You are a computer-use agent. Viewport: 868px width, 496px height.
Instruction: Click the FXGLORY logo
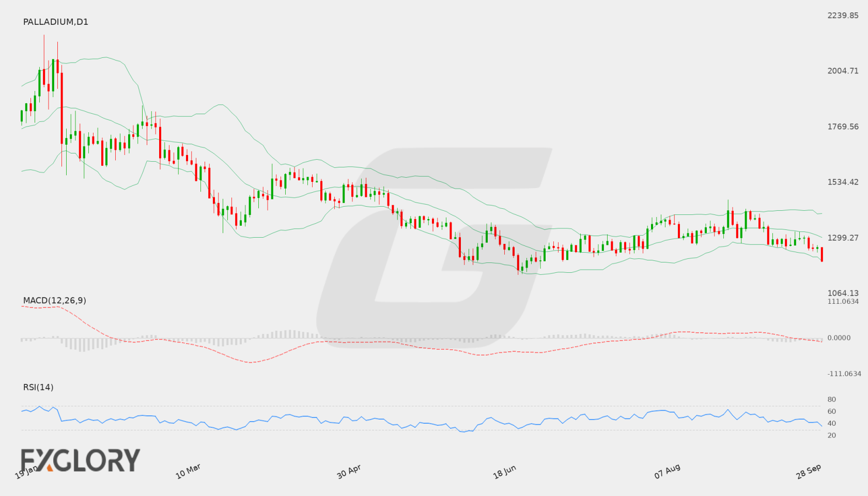81,460
